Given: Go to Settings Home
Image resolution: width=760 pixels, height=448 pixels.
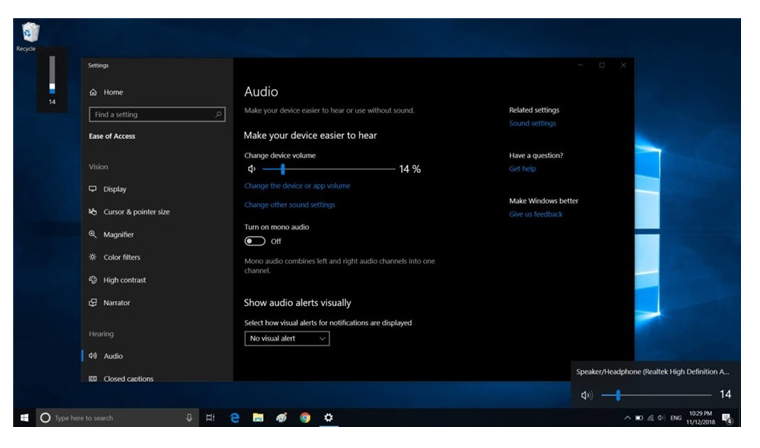Looking at the screenshot, I should tap(107, 92).
